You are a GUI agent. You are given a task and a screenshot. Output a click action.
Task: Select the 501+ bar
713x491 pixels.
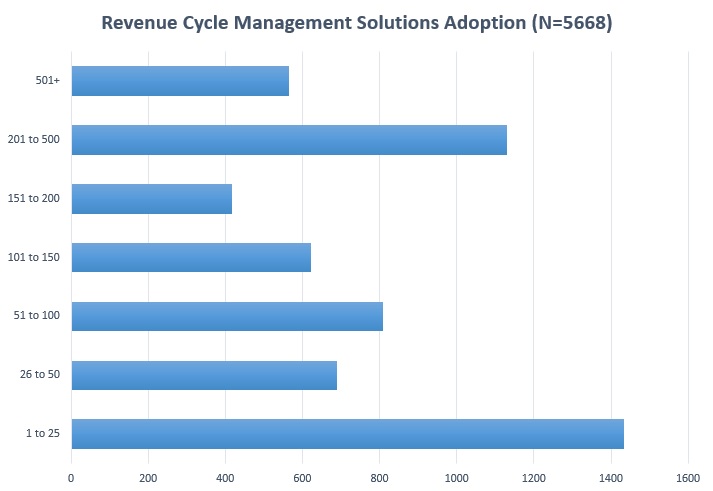(180, 81)
